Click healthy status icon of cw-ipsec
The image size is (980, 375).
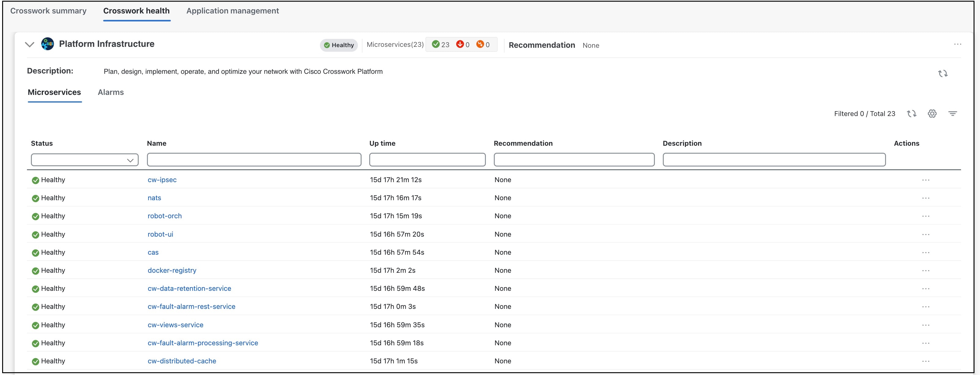pos(36,180)
